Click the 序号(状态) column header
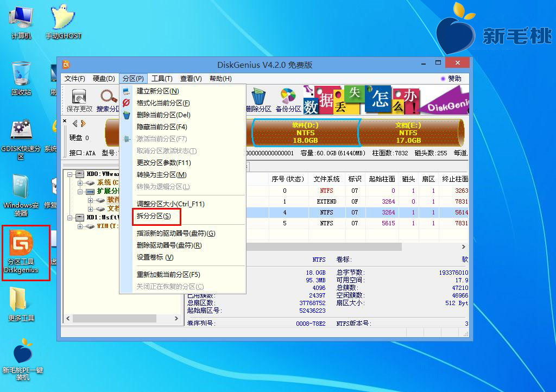This screenshot has height=392, width=556. 288,179
